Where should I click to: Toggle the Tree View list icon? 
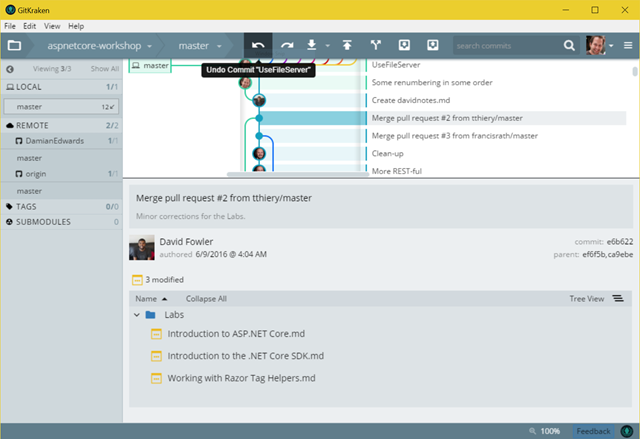(x=617, y=298)
